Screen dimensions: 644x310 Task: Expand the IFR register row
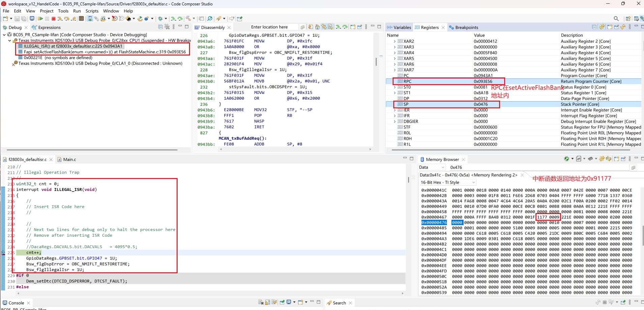[395, 116]
